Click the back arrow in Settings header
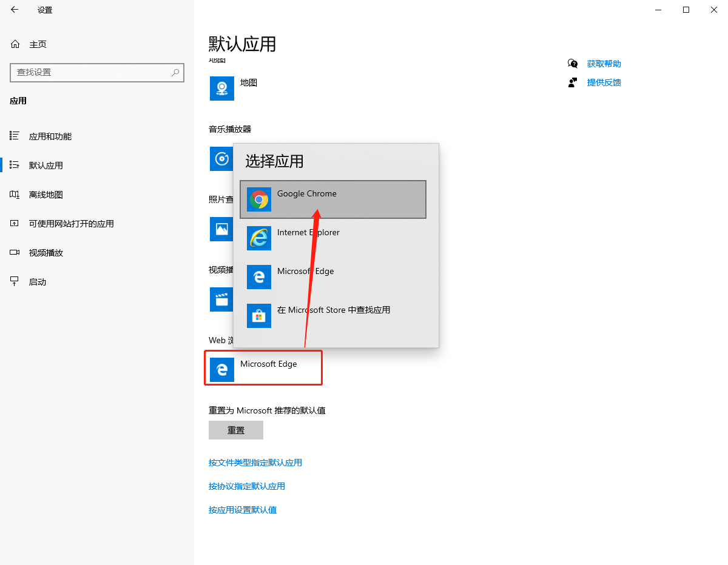 pos(15,10)
